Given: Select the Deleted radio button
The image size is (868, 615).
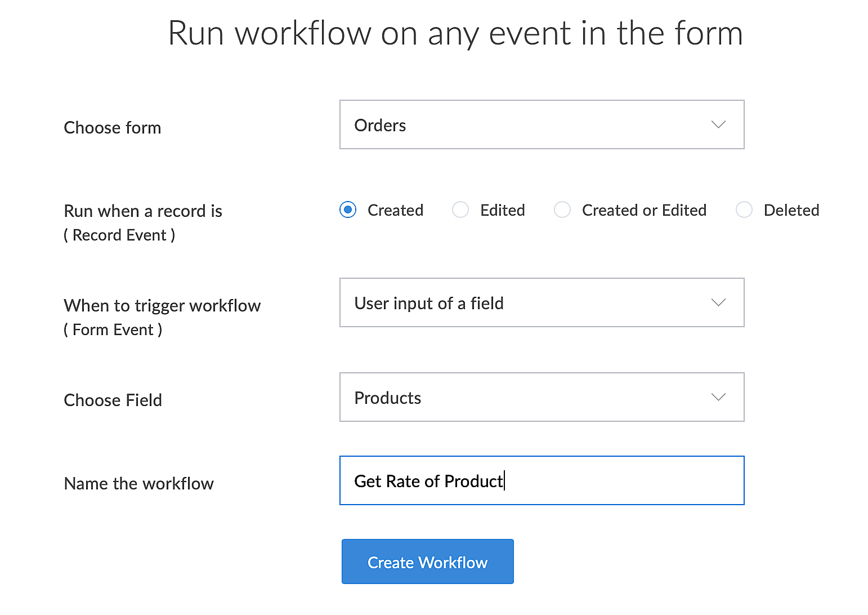Looking at the screenshot, I should pos(744,210).
